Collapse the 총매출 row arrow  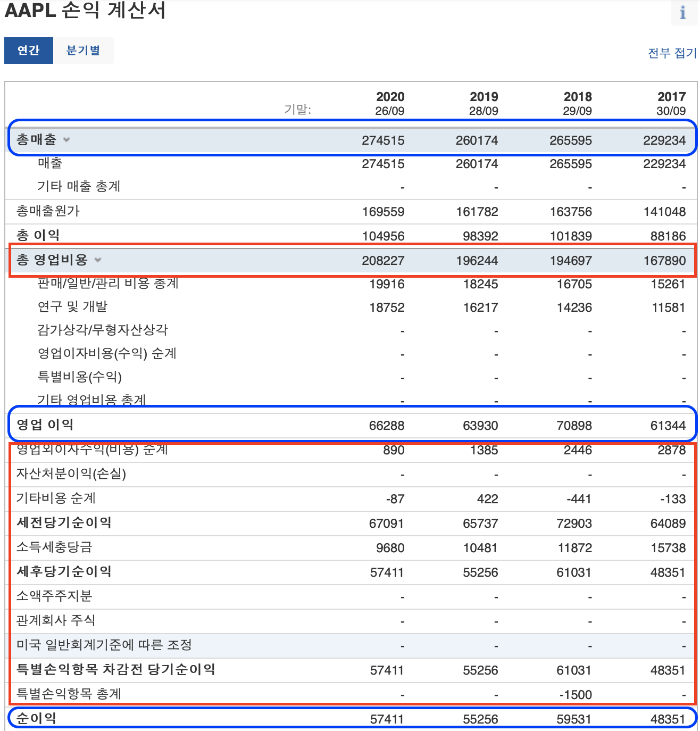click(66, 140)
